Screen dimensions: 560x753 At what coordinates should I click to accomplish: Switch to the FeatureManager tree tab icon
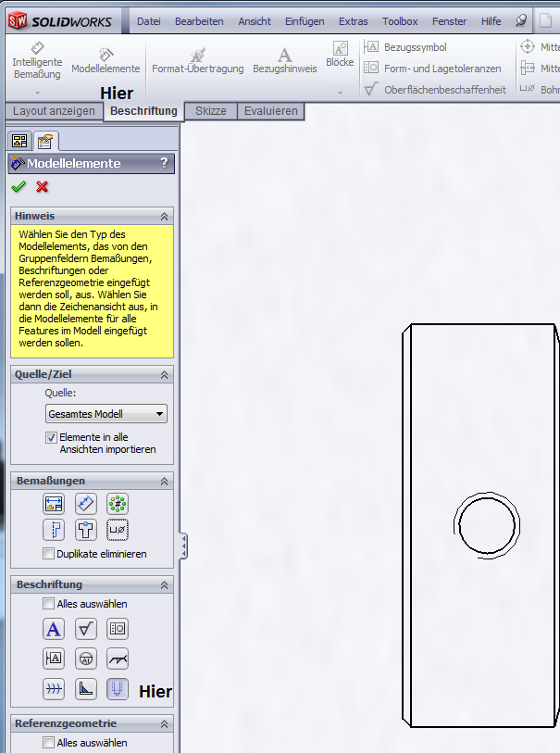(19, 141)
